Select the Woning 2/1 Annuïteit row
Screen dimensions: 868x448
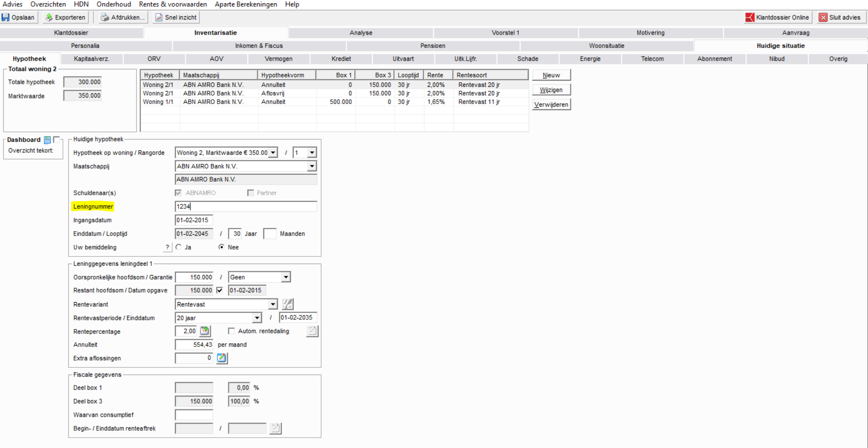(334, 85)
